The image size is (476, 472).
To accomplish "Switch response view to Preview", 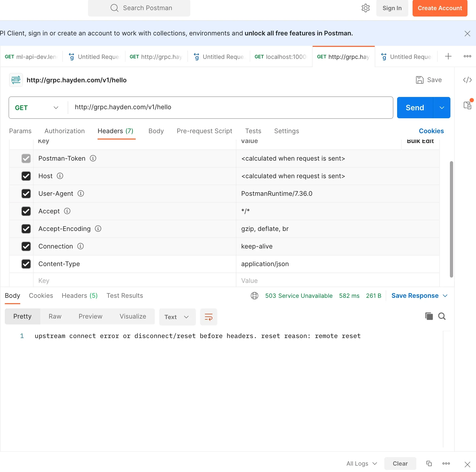I will click(91, 316).
